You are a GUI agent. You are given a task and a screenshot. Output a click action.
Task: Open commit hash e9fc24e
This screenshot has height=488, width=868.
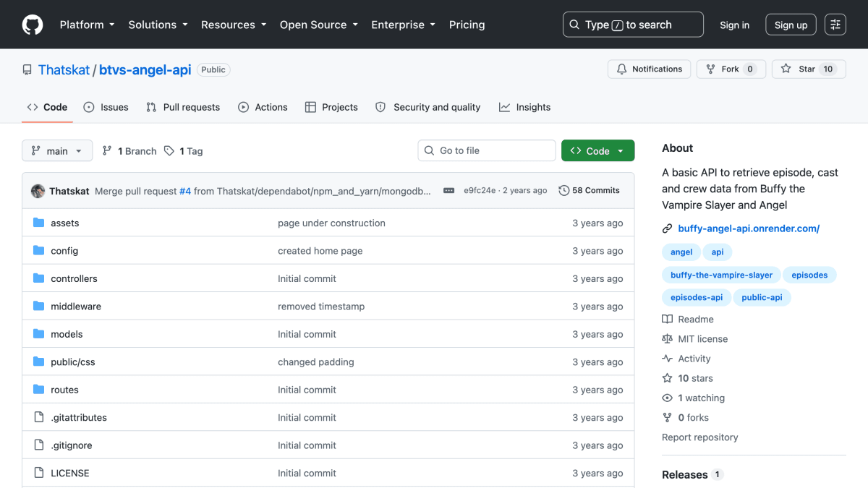[x=480, y=191]
